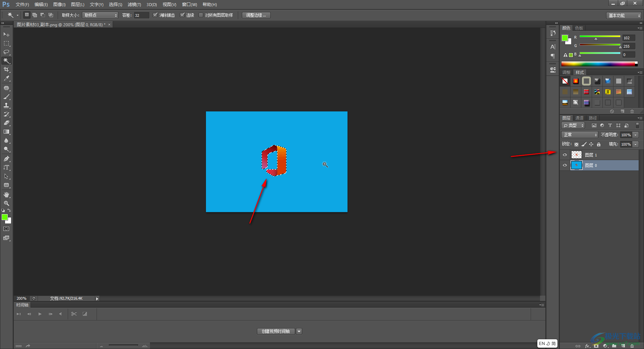Open the 取样大小 sample size dropdown
Screen dimensions: 644x349
(x=100, y=15)
